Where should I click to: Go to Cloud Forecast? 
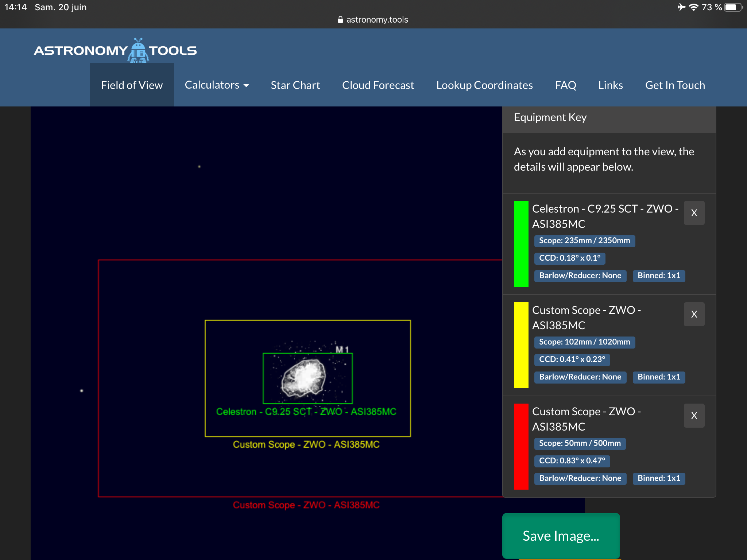pos(378,85)
